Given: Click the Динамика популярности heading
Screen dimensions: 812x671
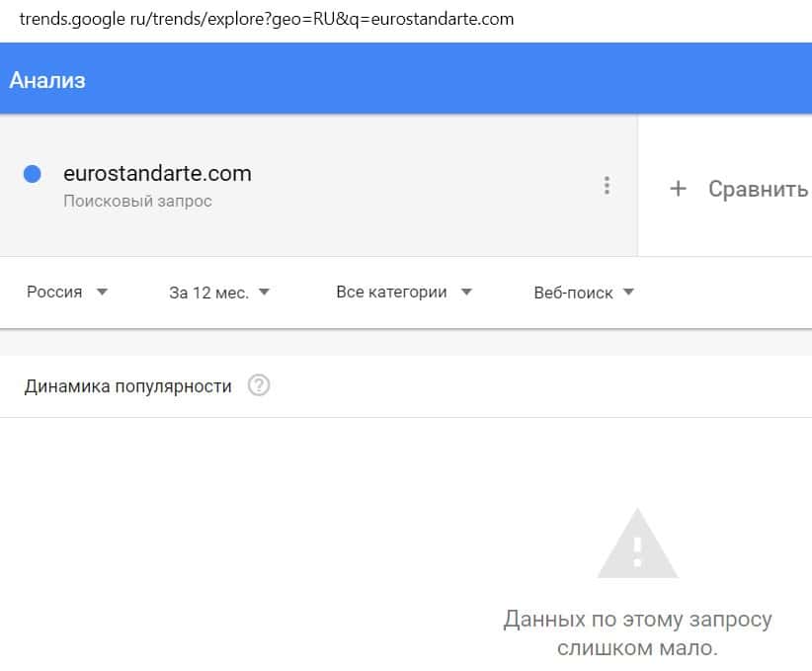Looking at the screenshot, I should click(127, 386).
